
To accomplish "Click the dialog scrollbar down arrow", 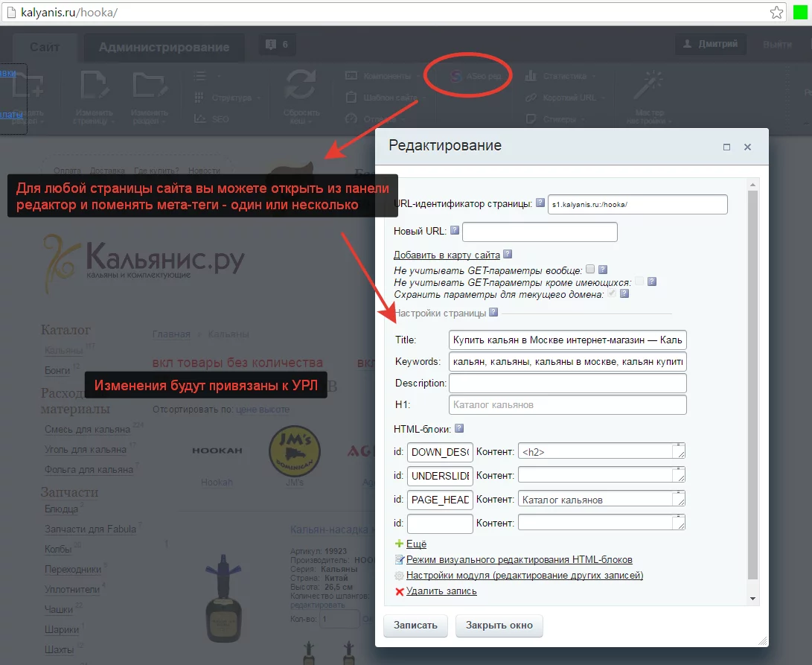I will (752, 599).
